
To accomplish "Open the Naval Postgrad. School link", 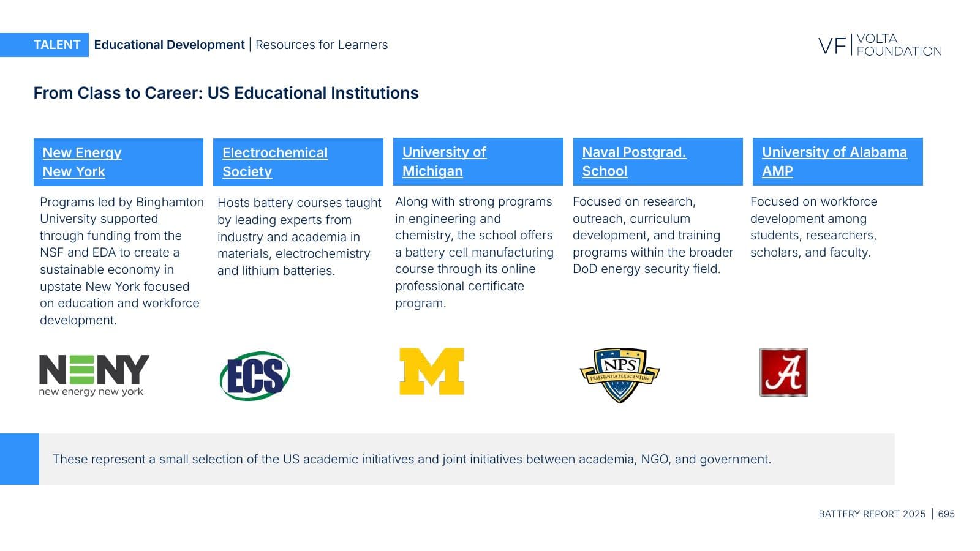I will pyautogui.click(x=634, y=162).
